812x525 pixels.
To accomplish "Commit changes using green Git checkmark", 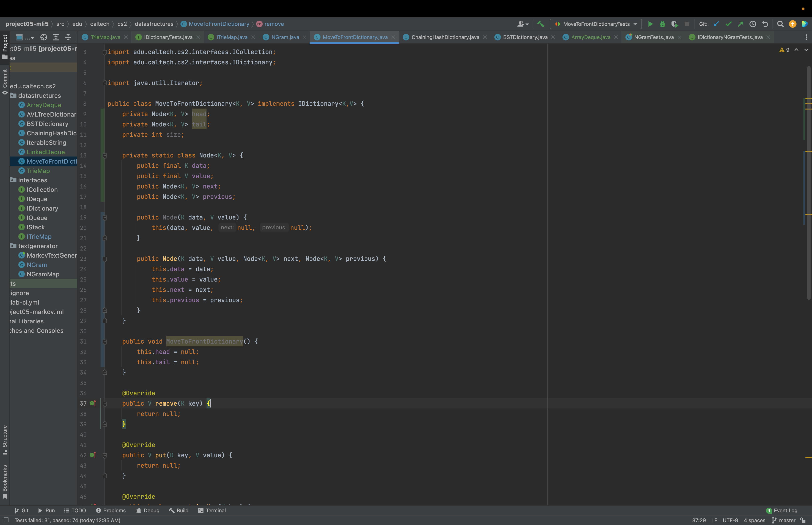I will coord(729,24).
